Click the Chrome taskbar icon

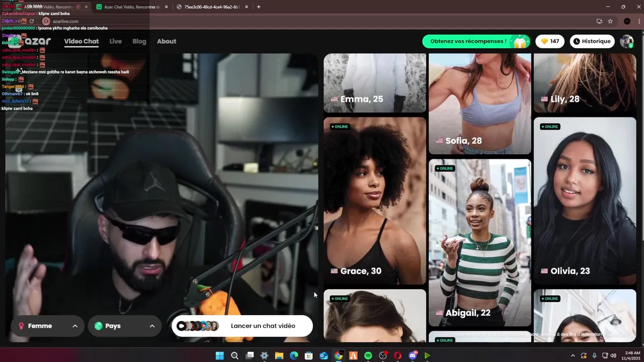[339, 355]
